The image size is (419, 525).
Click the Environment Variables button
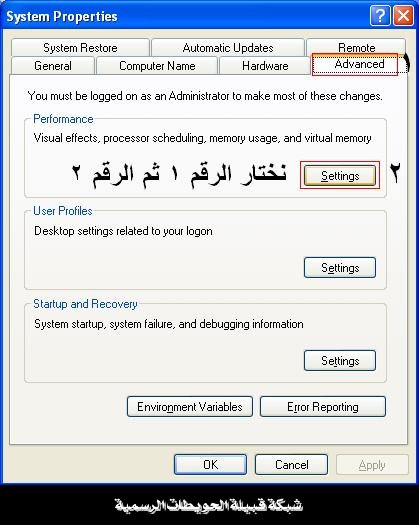click(190, 406)
